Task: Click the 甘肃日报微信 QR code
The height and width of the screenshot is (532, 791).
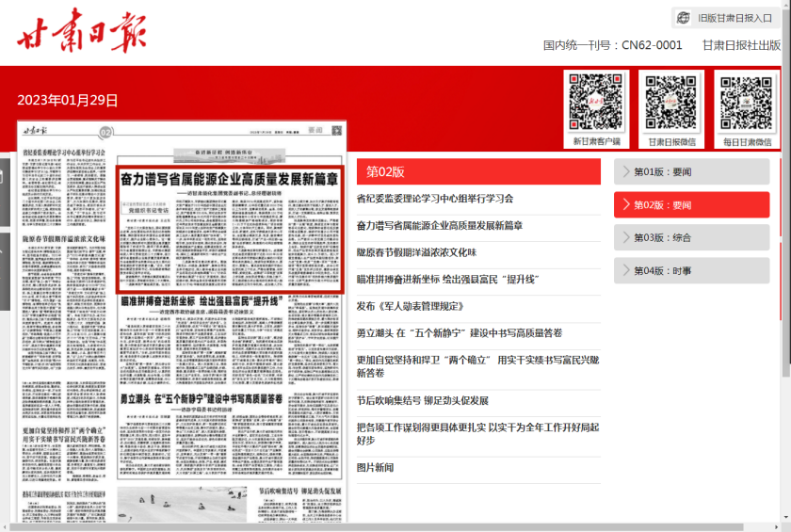Action: click(x=671, y=103)
